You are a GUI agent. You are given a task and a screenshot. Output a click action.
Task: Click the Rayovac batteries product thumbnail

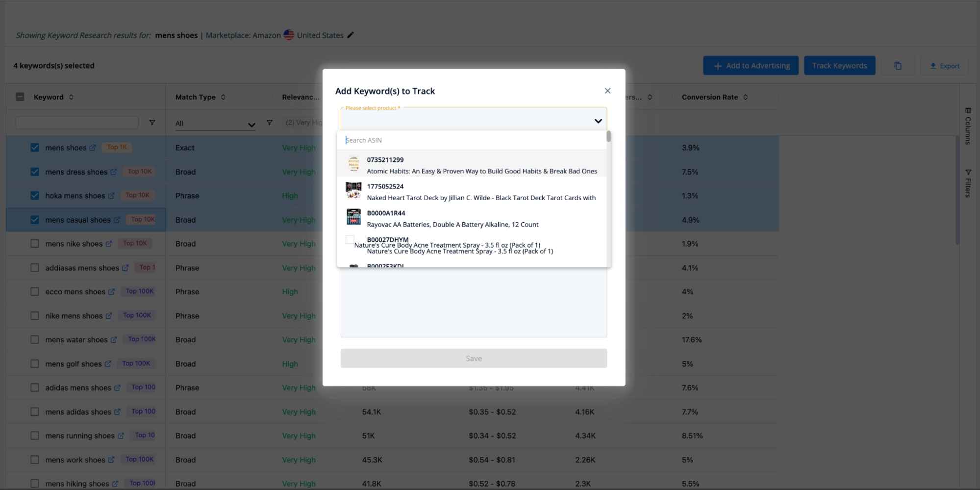point(353,217)
